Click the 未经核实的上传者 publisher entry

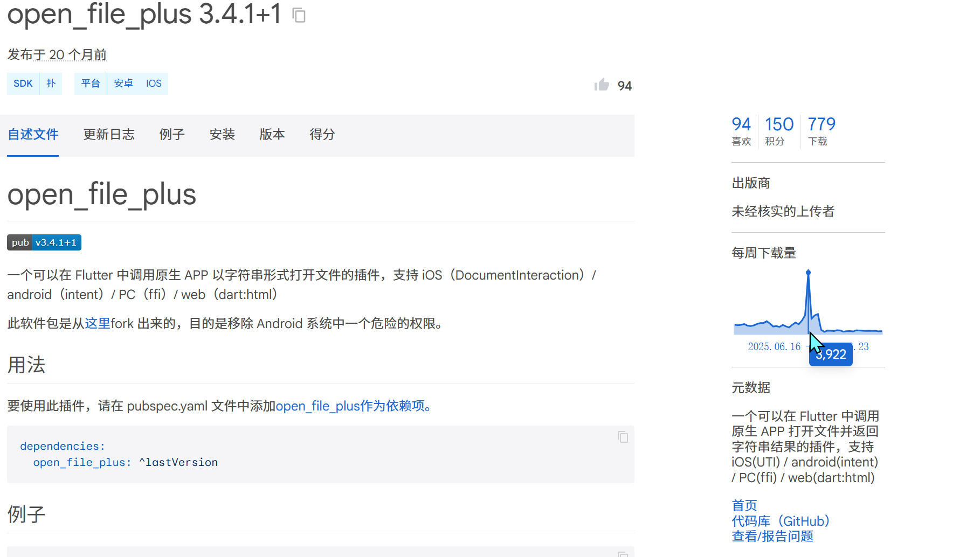pos(782,211)
